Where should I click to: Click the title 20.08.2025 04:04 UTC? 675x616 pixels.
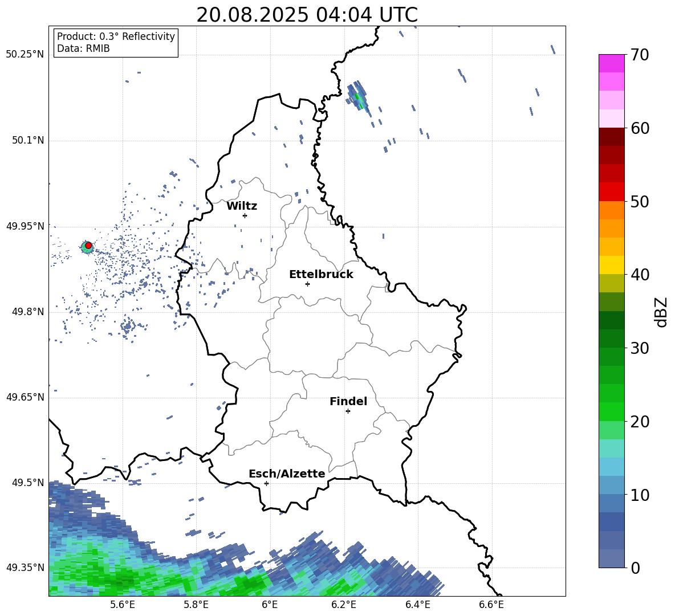[x=307, y=15]
